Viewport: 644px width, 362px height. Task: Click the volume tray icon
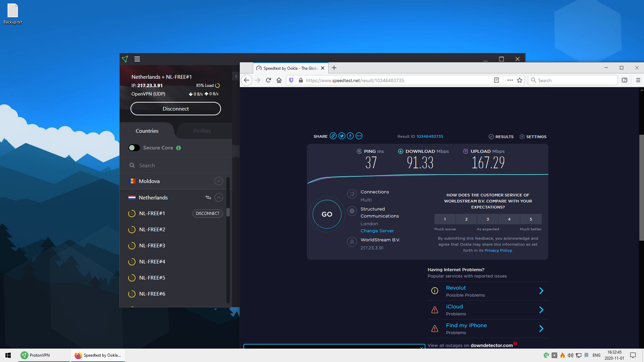[x=570, y=355]
